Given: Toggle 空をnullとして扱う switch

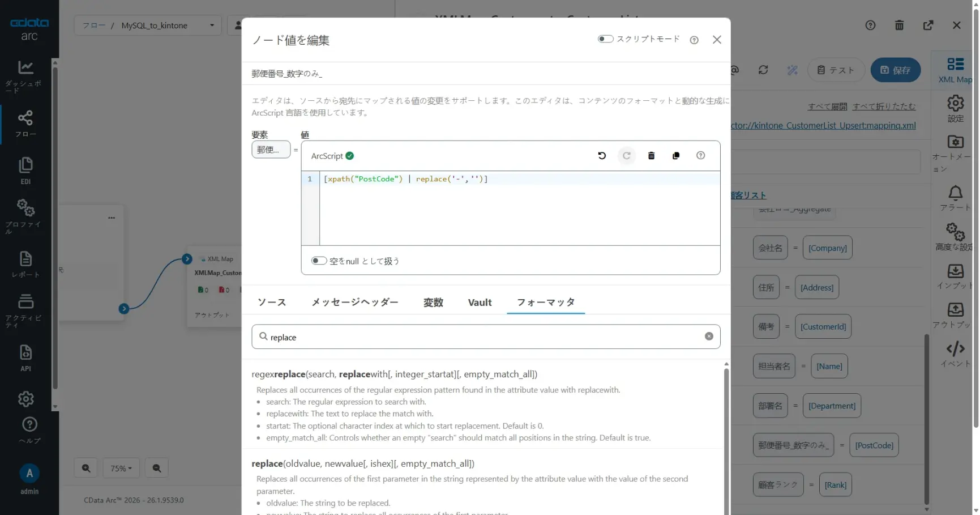Looking at the screenshot, I should click(x=319, y=261).
